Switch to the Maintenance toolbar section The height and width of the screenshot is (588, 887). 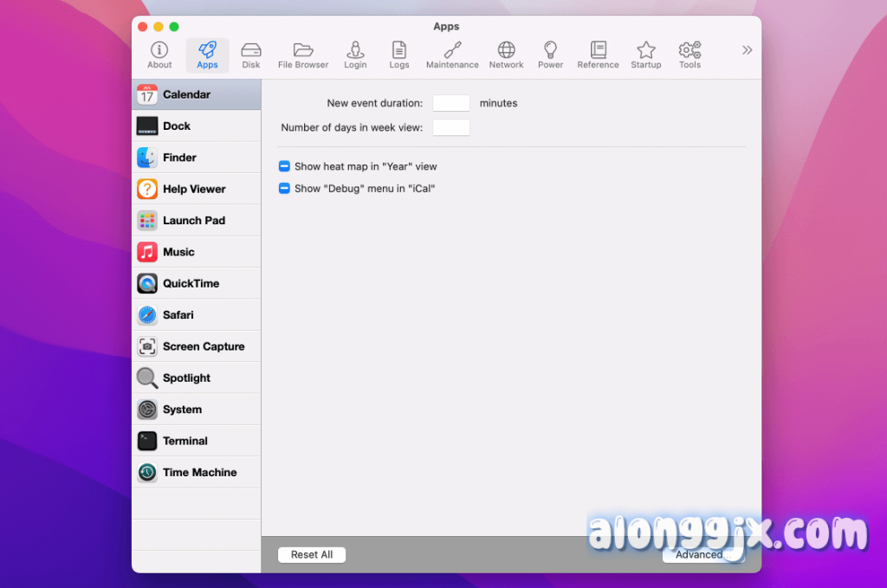(x=452, y=55)
